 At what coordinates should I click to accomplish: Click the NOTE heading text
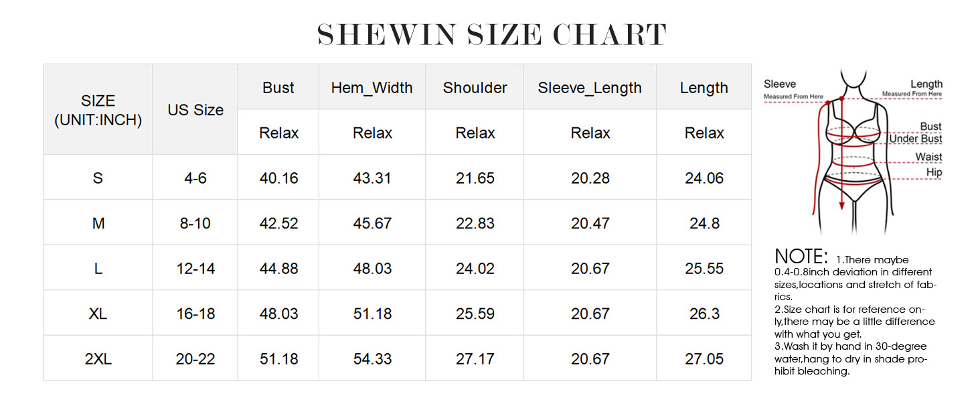pos(801,257)
